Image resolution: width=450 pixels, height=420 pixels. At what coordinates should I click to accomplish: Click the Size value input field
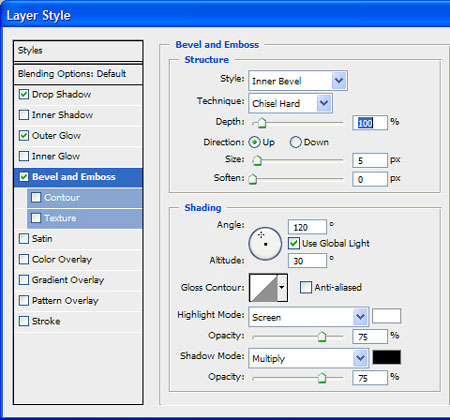[370, 161]
